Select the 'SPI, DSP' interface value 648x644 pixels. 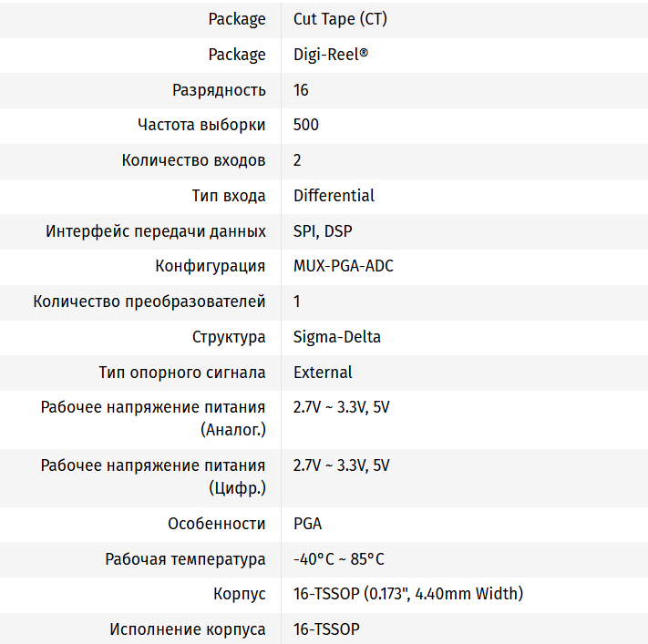click(x=323, y=231)
